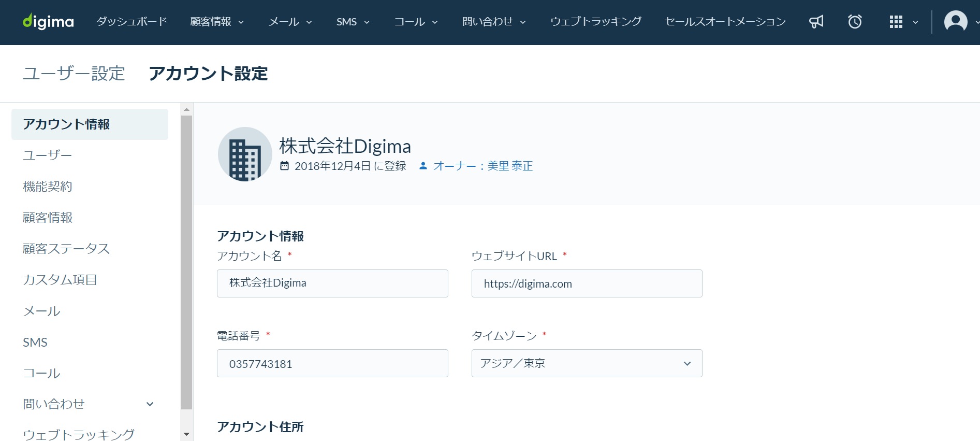Click the person icon beside オーナー
The image size is (980, 441).
pyautogui.click(x=423, y=166)
